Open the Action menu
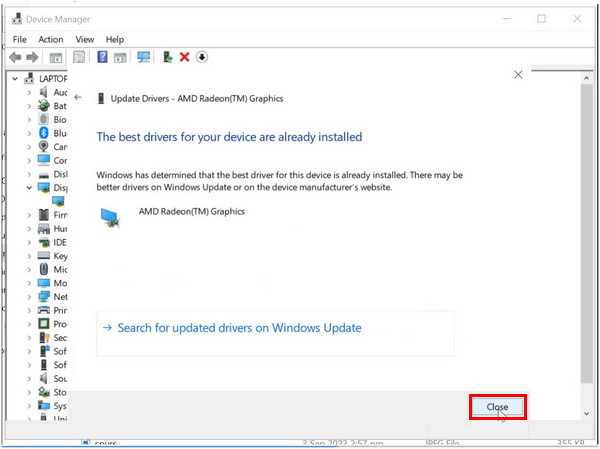This screenshot has height=449, width=600. pos(50,39)
